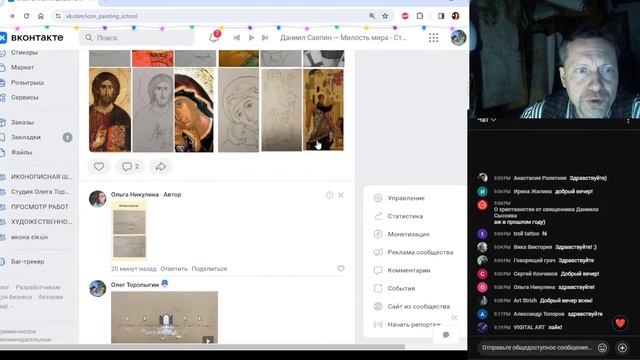Screen dimensions: 640x360
Task: Play the VK music track
Action: point(251,38)
